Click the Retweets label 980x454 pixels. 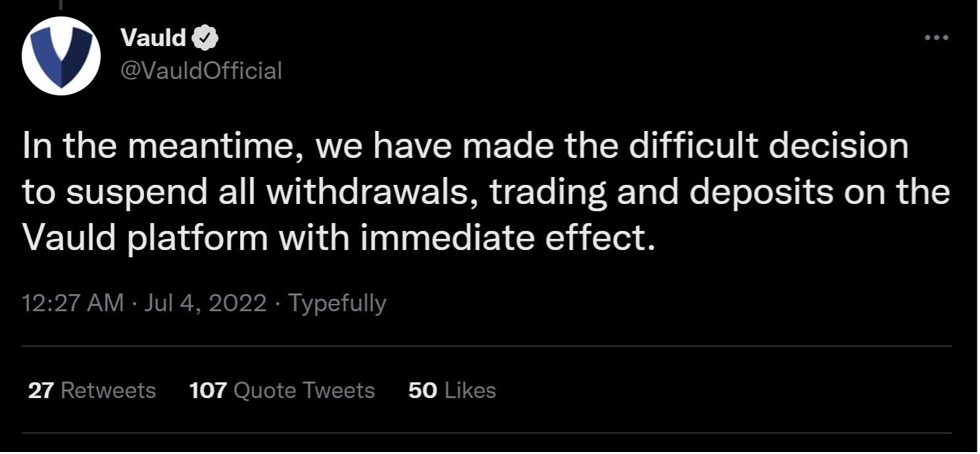coord(108,390)
